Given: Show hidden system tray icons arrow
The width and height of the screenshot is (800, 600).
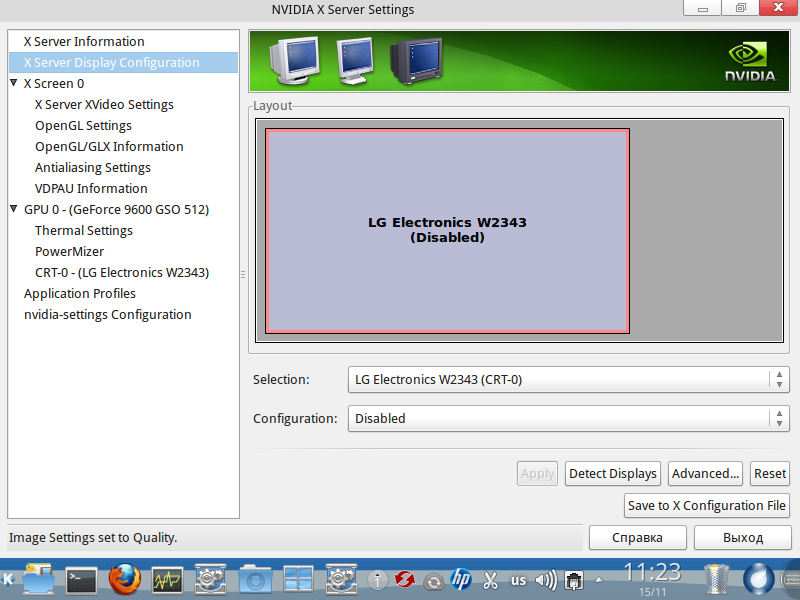Looking at the screenshot, I should coord(599,580).
